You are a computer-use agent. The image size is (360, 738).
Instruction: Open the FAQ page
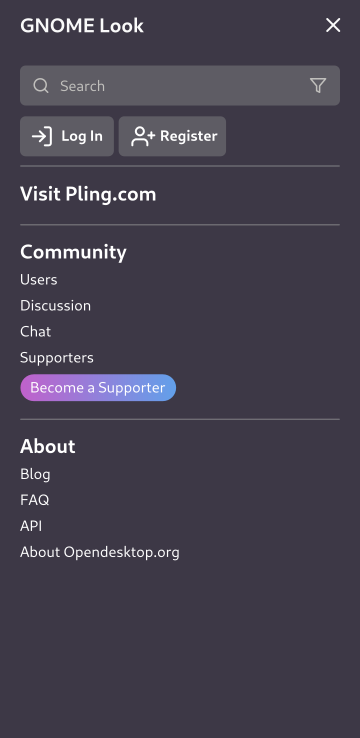(34, 500)
